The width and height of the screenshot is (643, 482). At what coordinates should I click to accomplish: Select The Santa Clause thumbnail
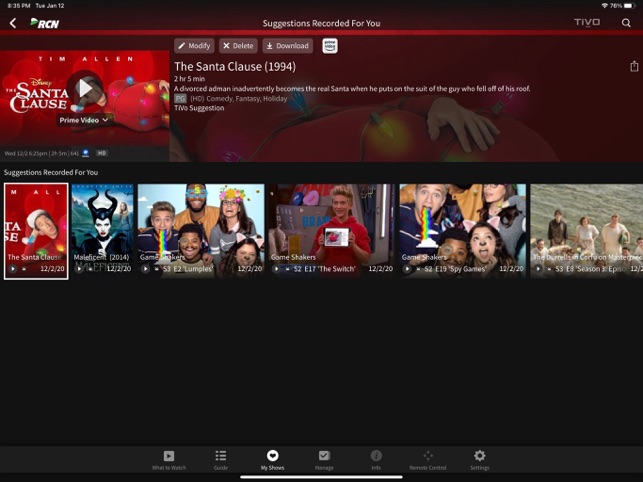pyautogui.click(x=36, y=231)
